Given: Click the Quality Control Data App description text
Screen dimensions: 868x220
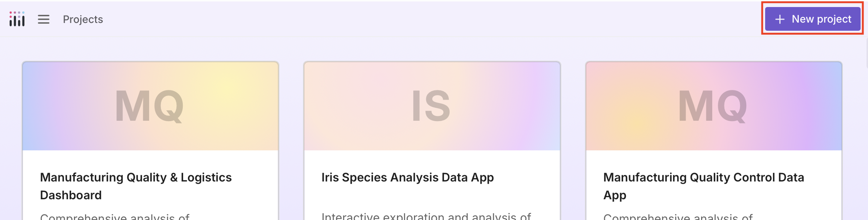Looking at the screenshot, I should 678,217.
